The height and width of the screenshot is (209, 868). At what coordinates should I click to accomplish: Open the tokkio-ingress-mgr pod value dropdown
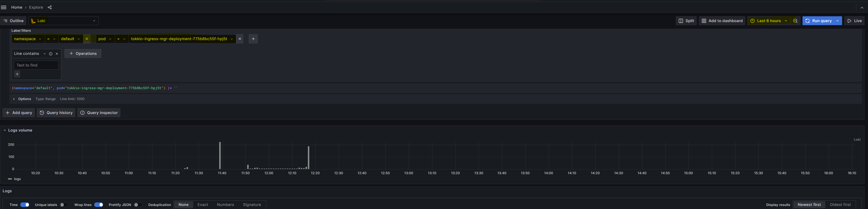click(x=182, y=39)
